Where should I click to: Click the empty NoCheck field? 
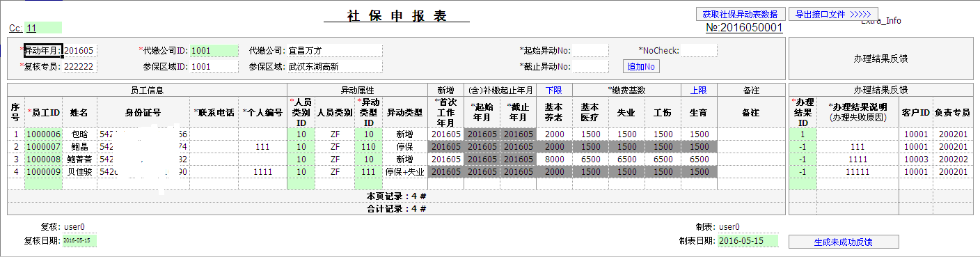(699, 51)
